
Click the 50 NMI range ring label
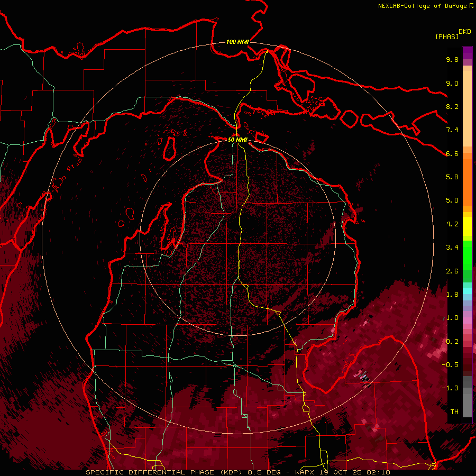tap(237, 140)
